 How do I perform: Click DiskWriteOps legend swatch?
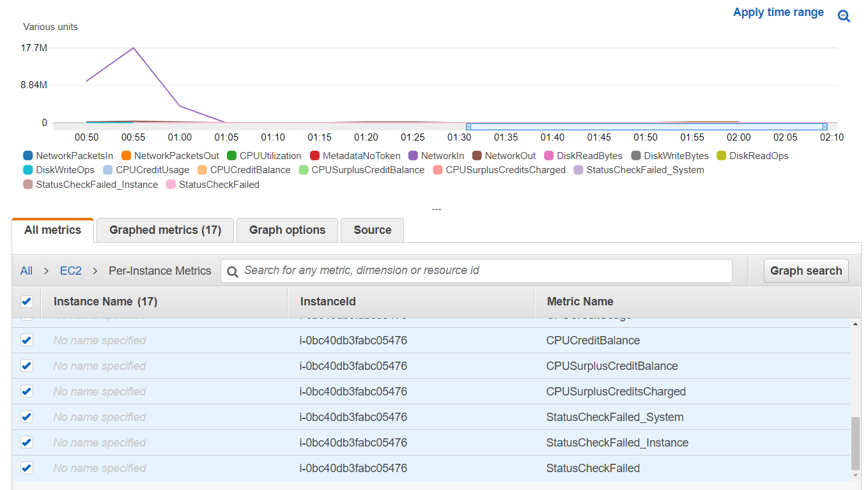[x=28, y=170]
